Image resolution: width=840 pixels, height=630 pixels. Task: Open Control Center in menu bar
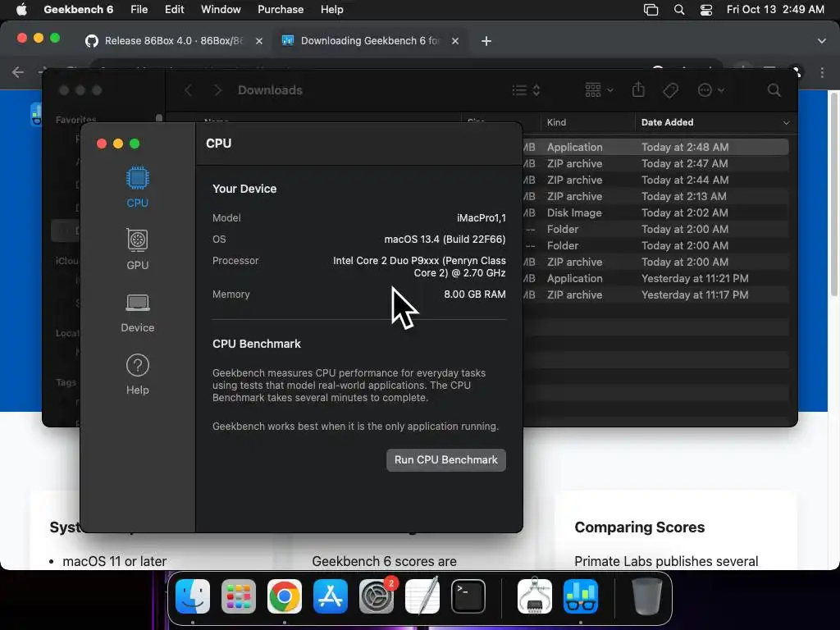click(x=706, y=10)
